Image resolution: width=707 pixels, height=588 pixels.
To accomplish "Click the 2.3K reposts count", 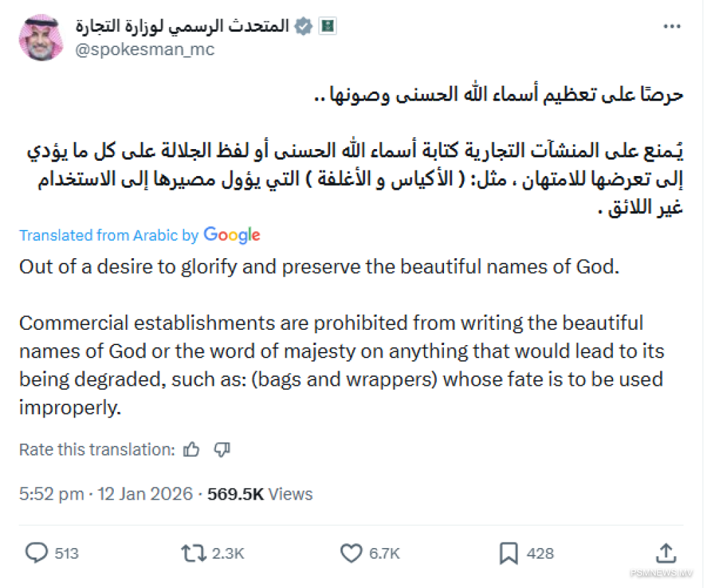I will click(228, 553).
